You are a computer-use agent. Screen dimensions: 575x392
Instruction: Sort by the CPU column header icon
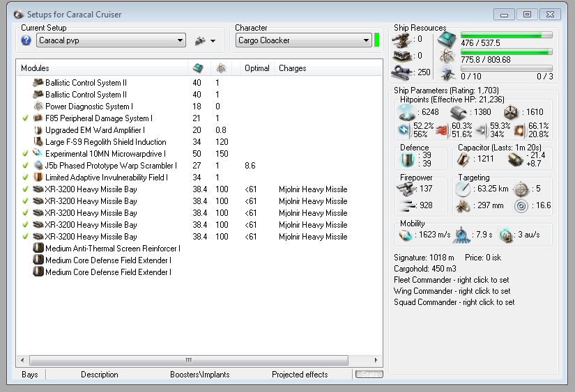(198, 68)
